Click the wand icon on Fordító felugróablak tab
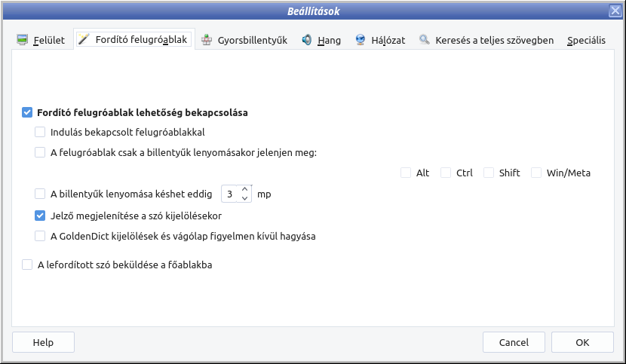This screenshot has width=626, height=364. 84,39
